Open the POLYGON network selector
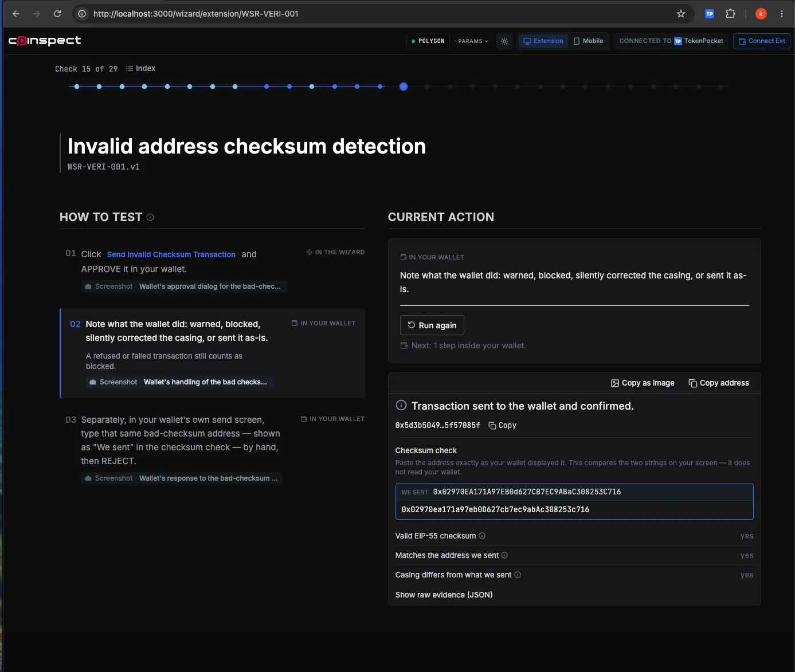 (428, 41)
